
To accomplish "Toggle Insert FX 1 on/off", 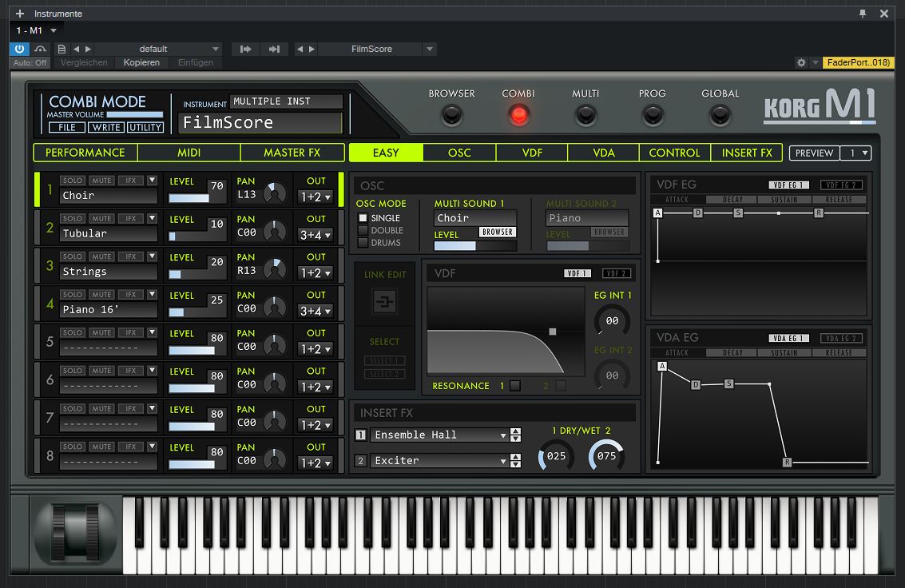I will (361, 435).
